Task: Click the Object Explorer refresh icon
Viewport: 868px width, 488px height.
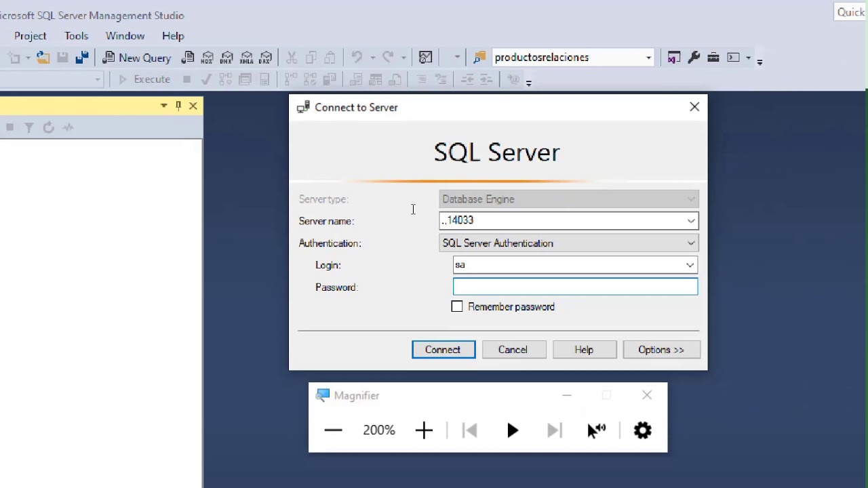Action: click(48, 127)
